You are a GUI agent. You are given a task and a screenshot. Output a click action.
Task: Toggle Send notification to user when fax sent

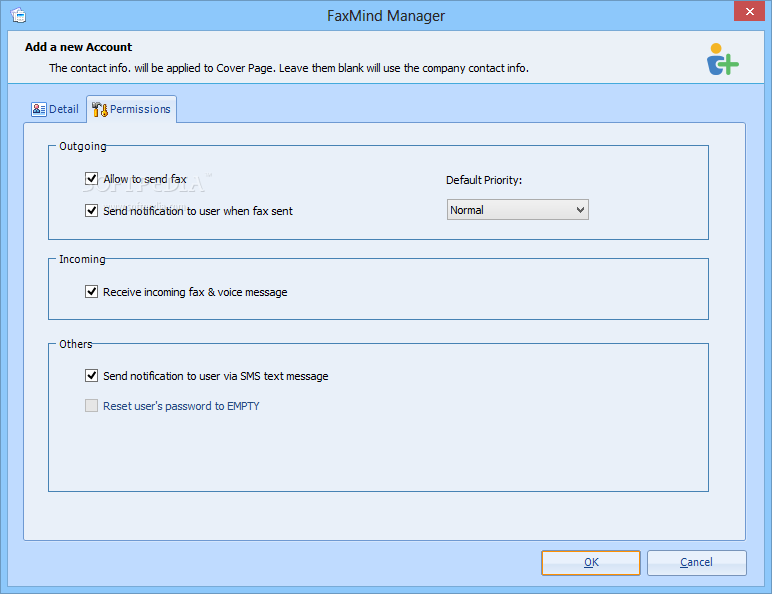click(92, 211)
